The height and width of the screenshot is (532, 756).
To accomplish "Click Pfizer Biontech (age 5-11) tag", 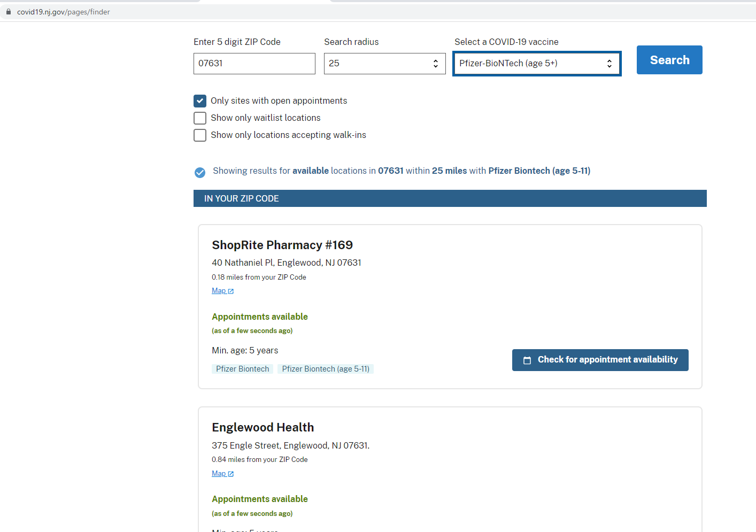I will coord(326,369).
